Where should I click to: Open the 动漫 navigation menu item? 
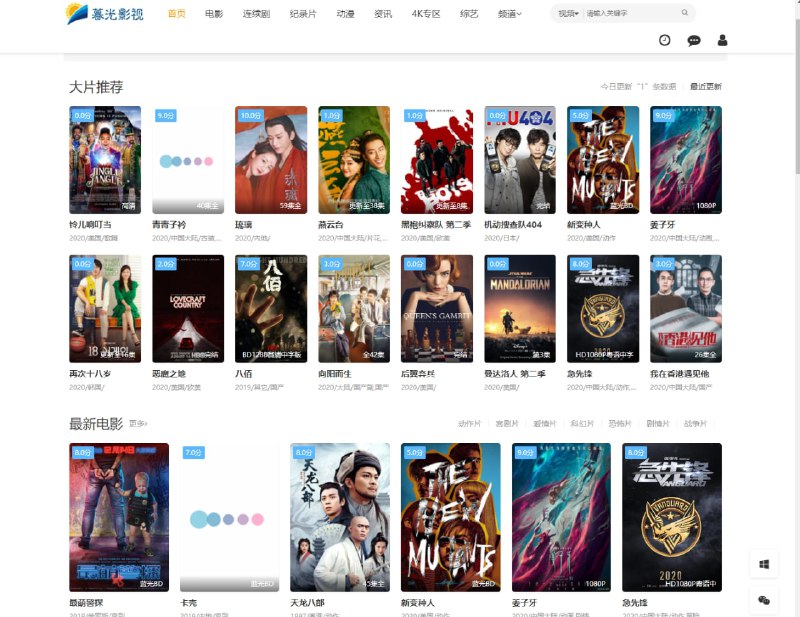pyautogui.click(x=345, y=14)
